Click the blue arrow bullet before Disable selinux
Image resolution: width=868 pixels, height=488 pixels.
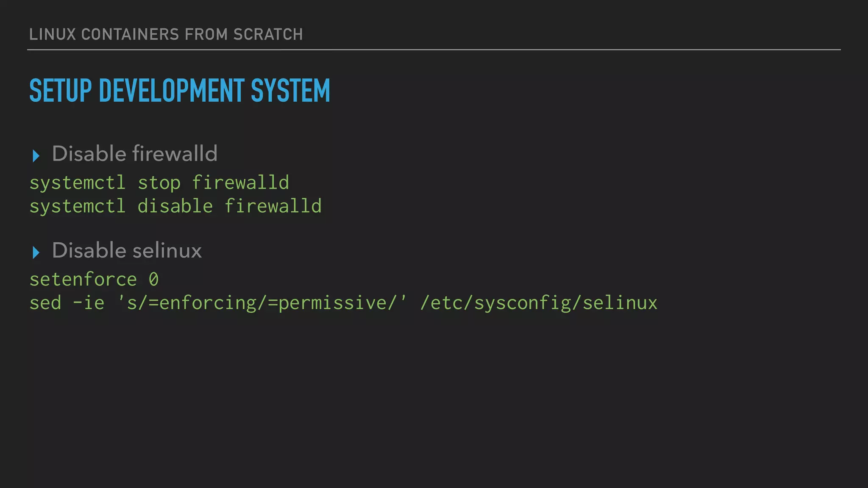(36, 252)
